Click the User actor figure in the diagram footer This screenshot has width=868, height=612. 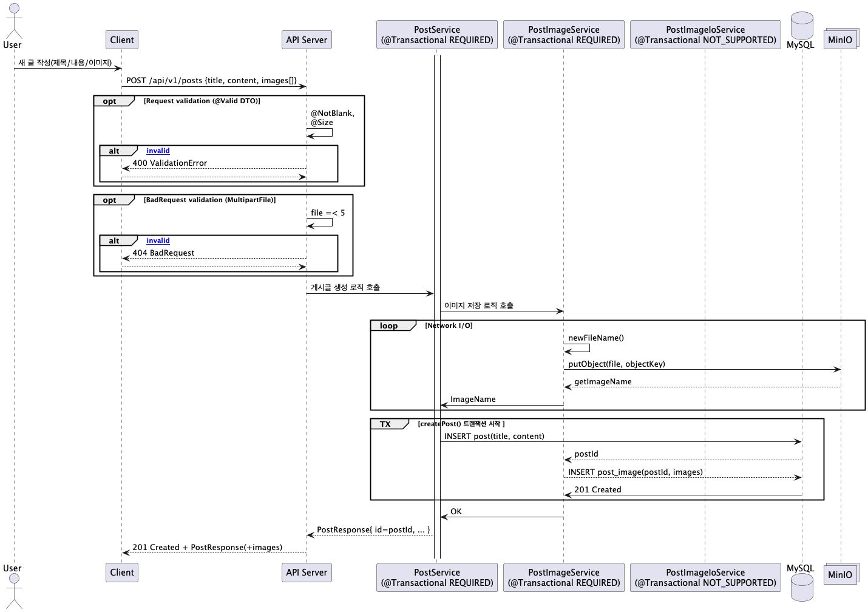(x=14, y=592)
